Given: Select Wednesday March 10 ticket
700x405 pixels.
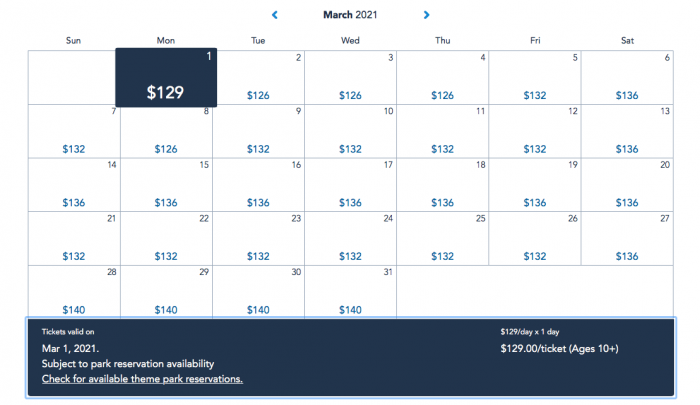Looking at the screenshot, I should coord(350,131).
